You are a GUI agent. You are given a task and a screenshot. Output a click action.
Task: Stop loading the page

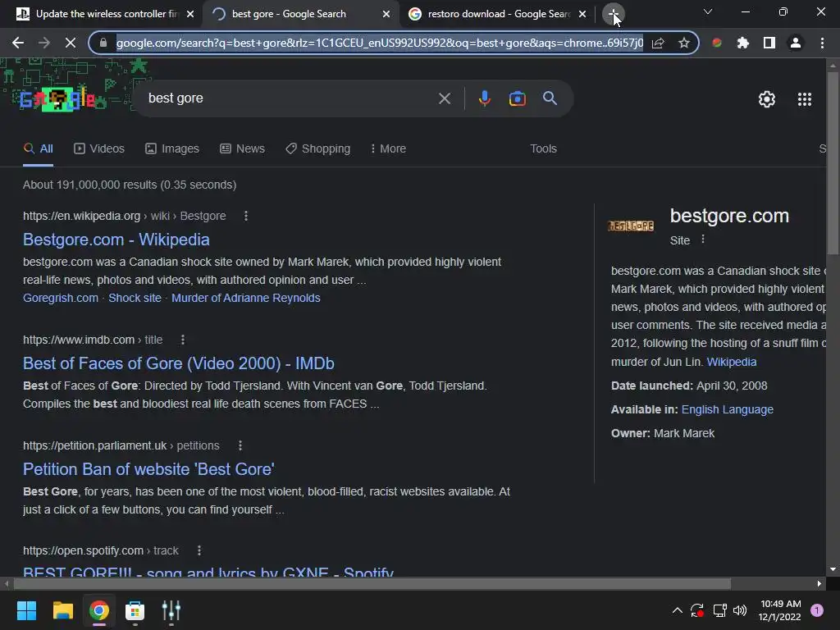click(71, 43)
